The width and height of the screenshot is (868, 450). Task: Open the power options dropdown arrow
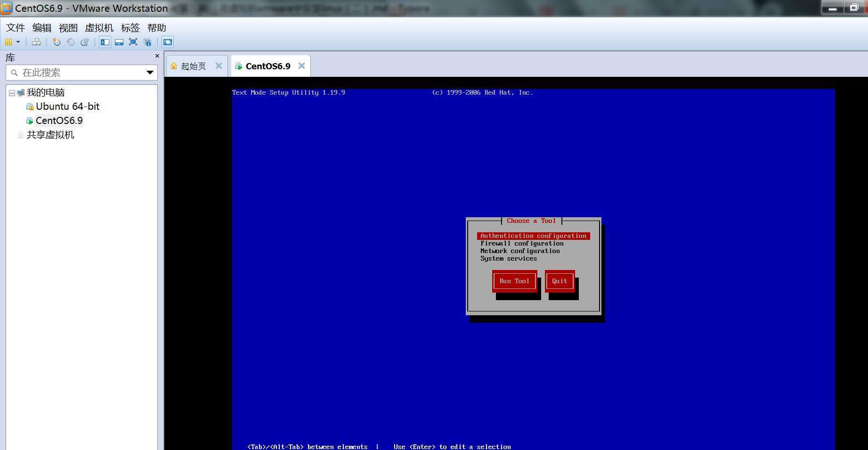pyautogui.click(x=18, y=42)
